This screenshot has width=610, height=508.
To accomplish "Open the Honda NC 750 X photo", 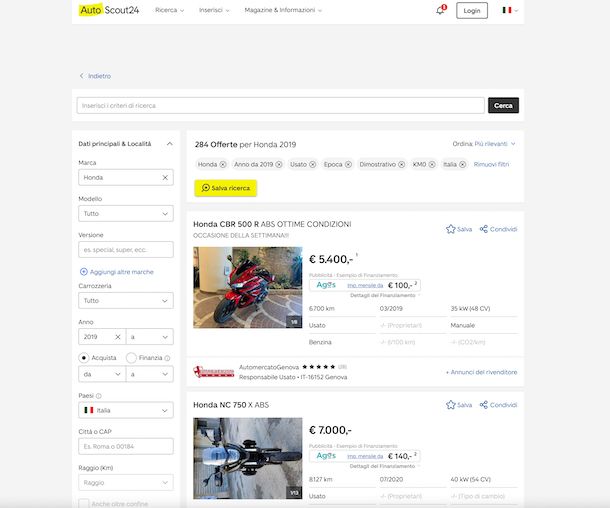I will pos(248,459).
